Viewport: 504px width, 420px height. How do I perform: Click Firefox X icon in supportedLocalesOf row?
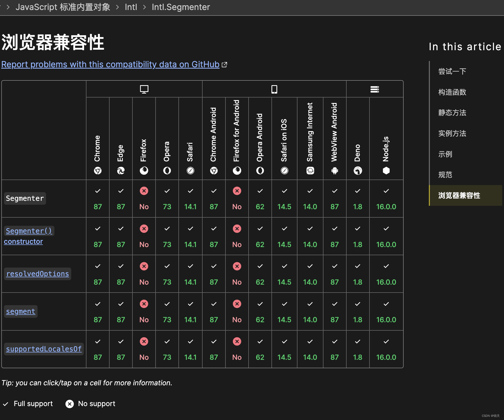[144, 341]
